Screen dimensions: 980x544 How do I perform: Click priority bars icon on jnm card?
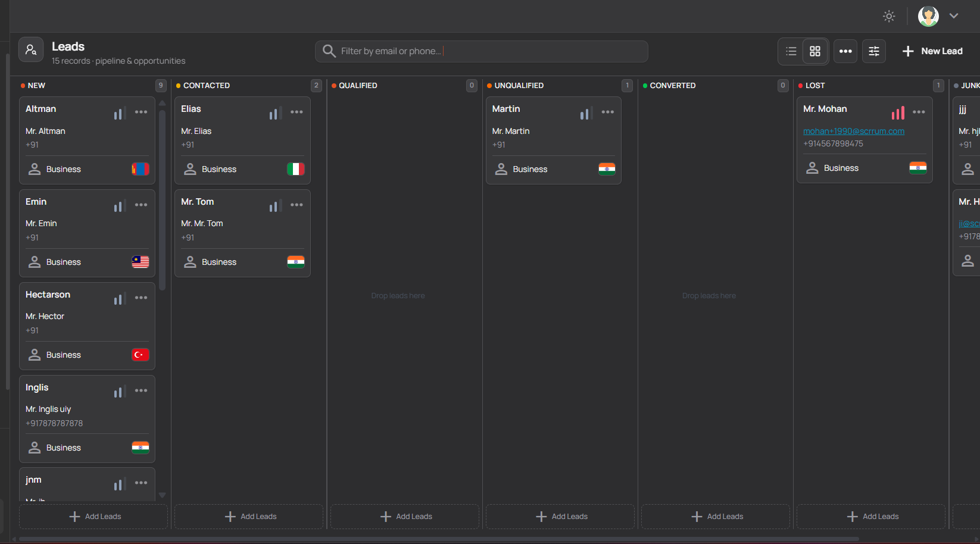tap(120, 484)
